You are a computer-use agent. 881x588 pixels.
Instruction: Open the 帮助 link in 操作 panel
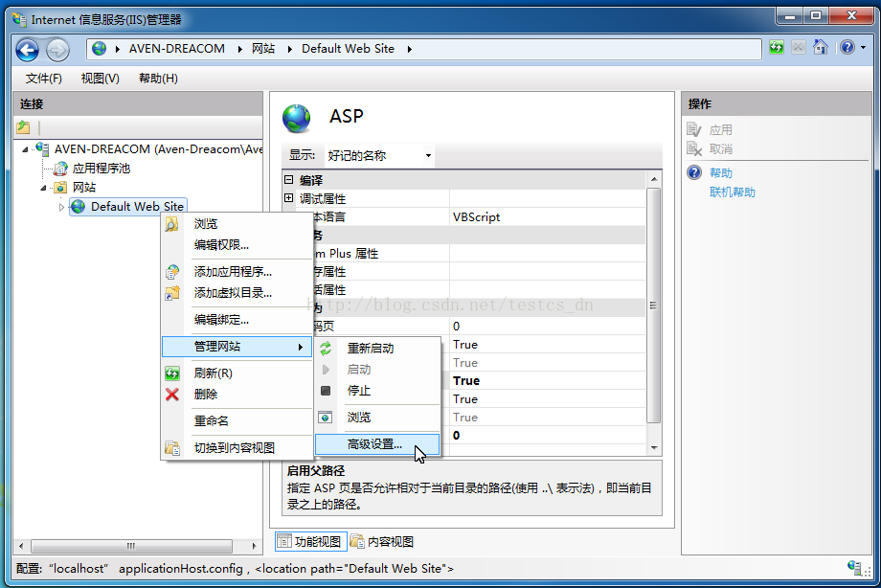point(720,173)
